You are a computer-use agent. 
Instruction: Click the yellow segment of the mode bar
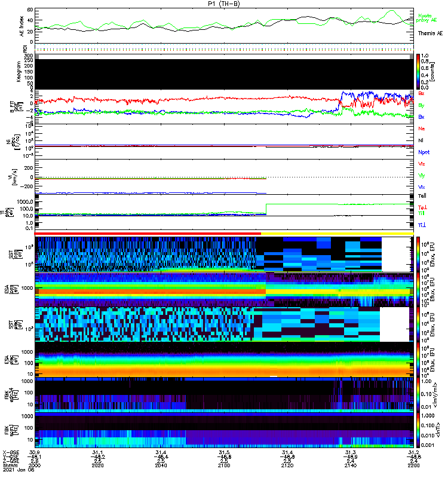(337, 234)
